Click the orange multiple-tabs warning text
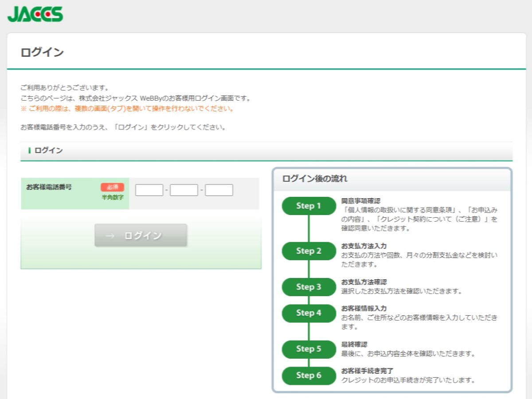532x399 pixels. [x=127, y=109]
